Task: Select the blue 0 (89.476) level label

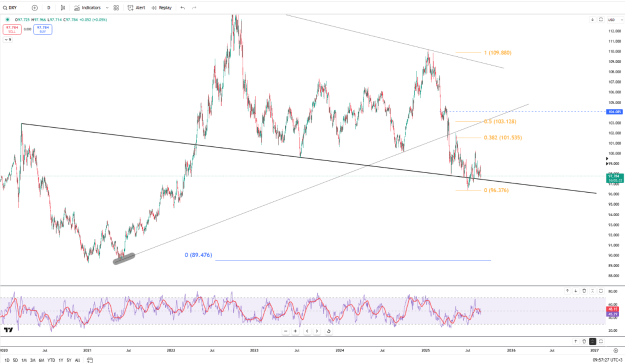Action: tap(198, 255)
